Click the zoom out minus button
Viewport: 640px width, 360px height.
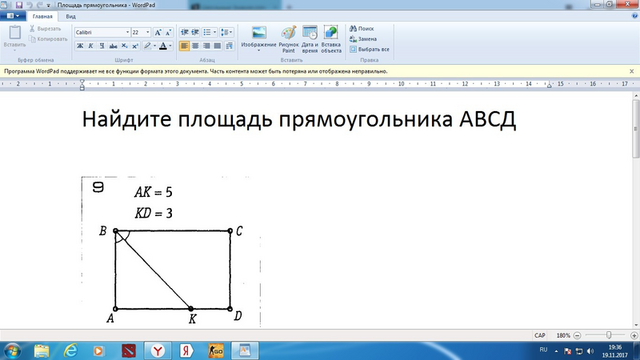tap(577, 335)
